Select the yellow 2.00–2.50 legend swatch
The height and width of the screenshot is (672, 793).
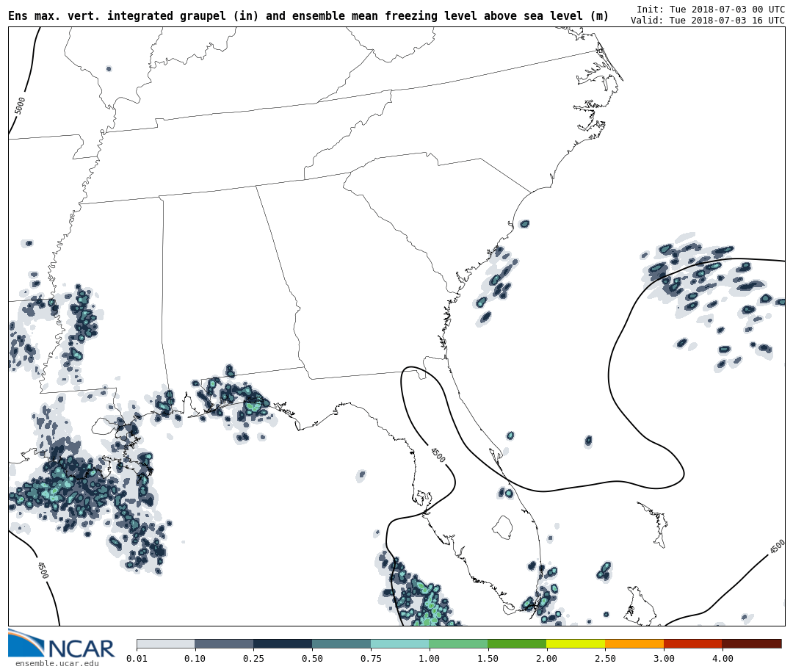(x=576, y=643)
